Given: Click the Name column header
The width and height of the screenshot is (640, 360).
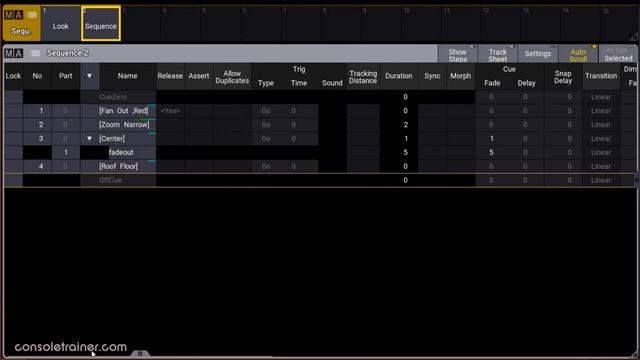Looking at the screenshot, I should [127, 76].
